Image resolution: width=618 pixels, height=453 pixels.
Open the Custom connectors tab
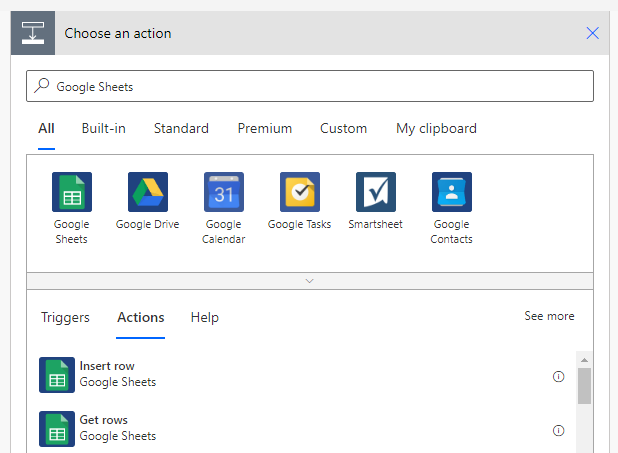click(x=343, y=129)
